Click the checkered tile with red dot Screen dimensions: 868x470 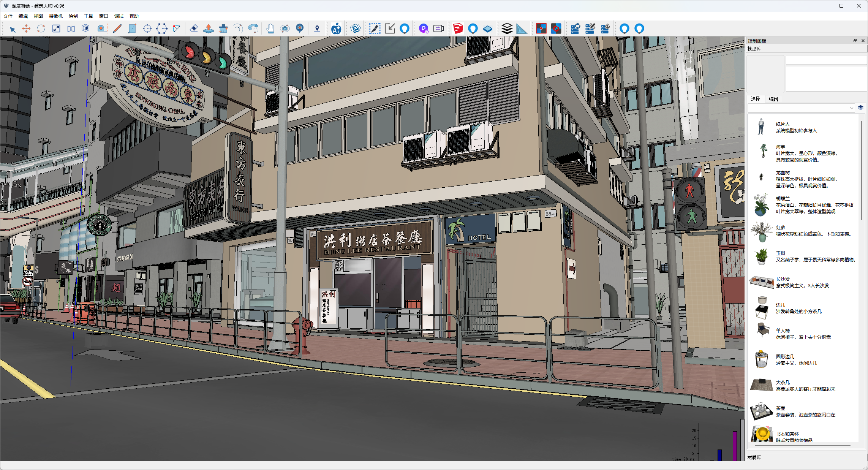click(x=541, y=29)
